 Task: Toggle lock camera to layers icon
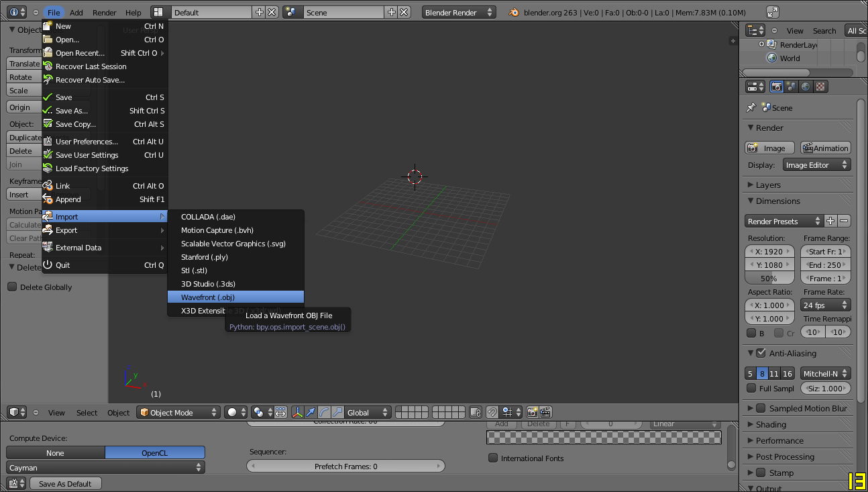tap(476, 412)
